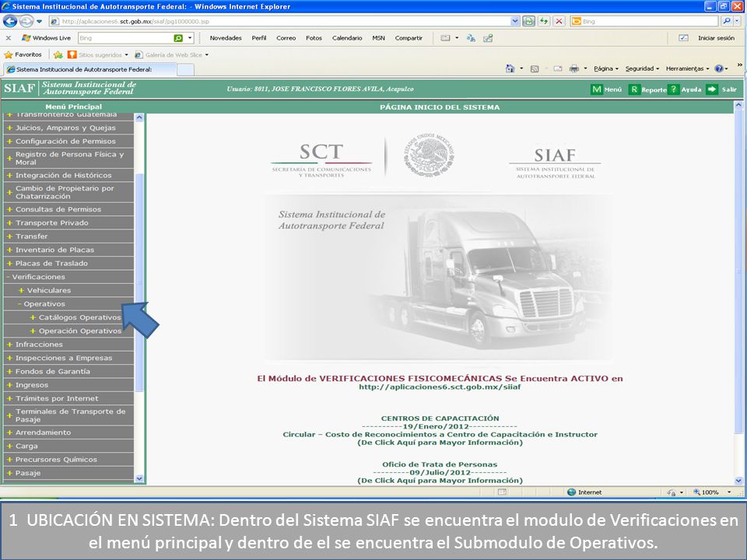Expand Registro de Persona Física y Moral
The height and width of the screenshot is (560, 747).
68,159
